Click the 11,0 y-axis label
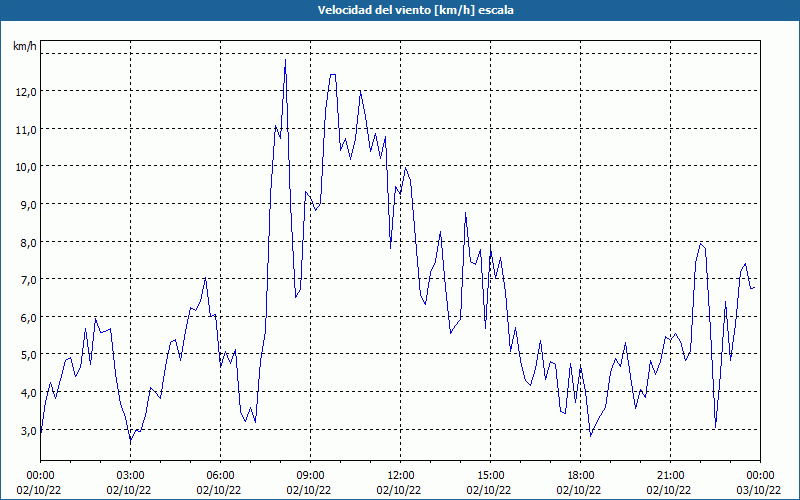 coord(27,130)
